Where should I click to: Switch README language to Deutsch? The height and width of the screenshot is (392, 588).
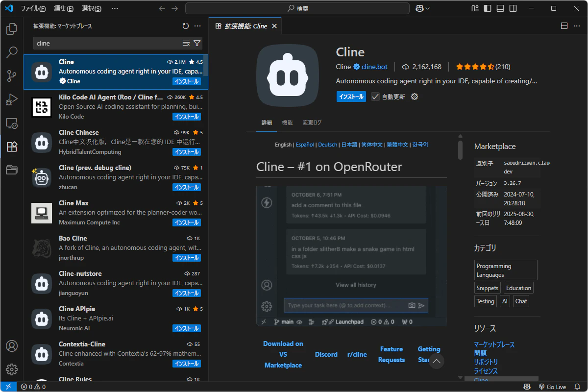[x=328, y=145]
